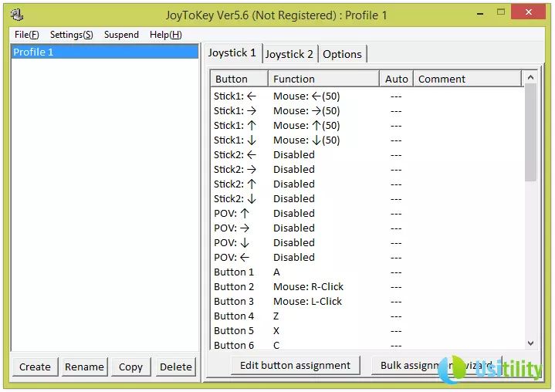Select the Stick1 left arrow row

tap(367, 96)
